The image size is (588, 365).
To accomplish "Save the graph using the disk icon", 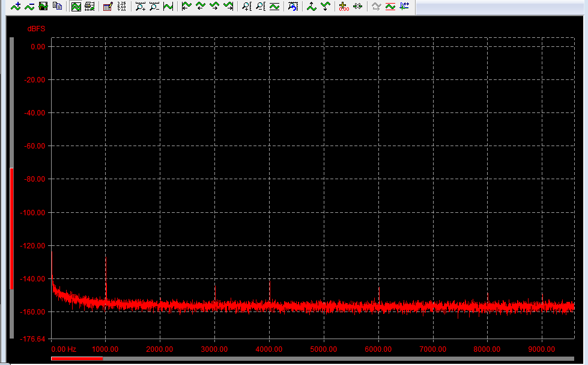I will coord(43,6).
